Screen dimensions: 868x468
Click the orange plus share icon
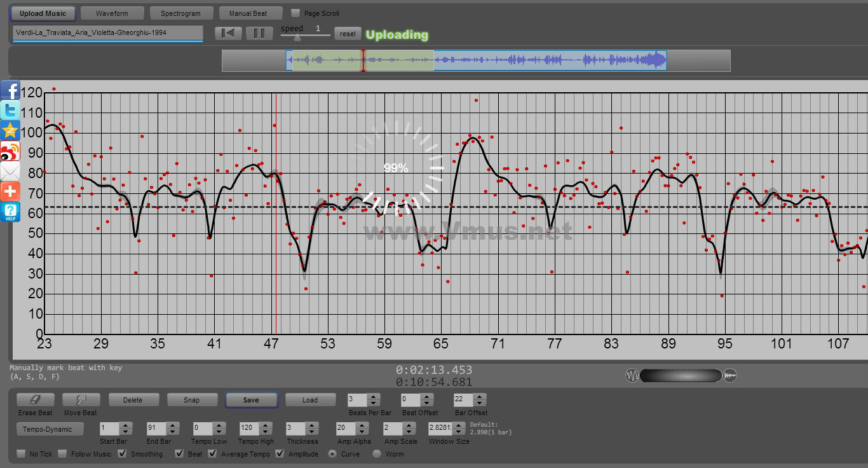pyautogui.click(x=10, y=191)
